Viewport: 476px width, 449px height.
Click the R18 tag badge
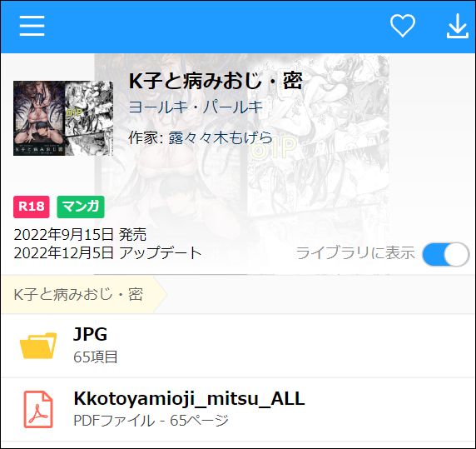click(32, 207)
